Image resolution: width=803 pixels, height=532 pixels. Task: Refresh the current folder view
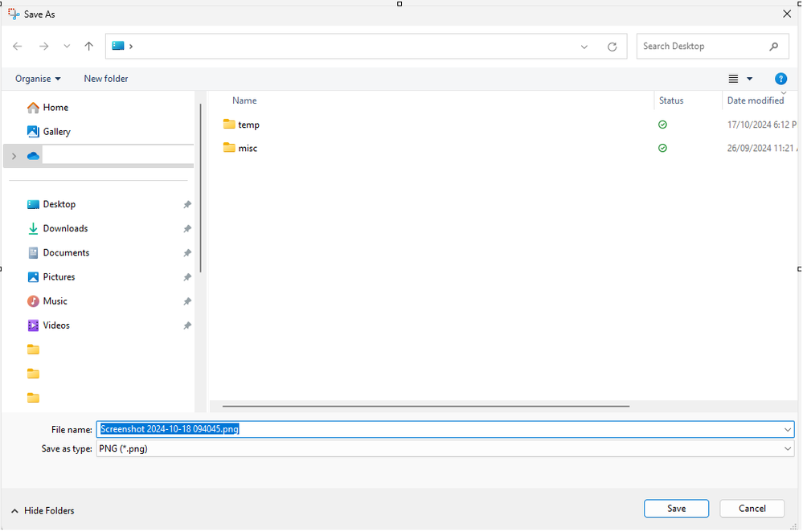click(612, 47)
